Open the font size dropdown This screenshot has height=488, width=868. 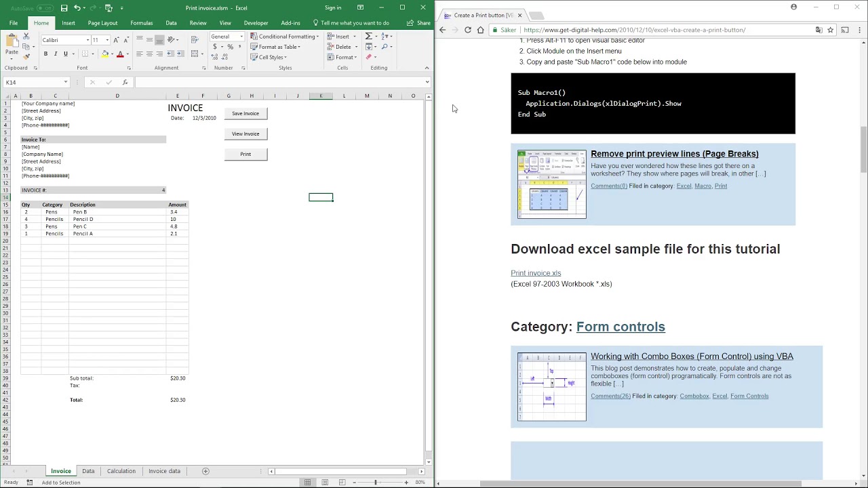(107, 40)
